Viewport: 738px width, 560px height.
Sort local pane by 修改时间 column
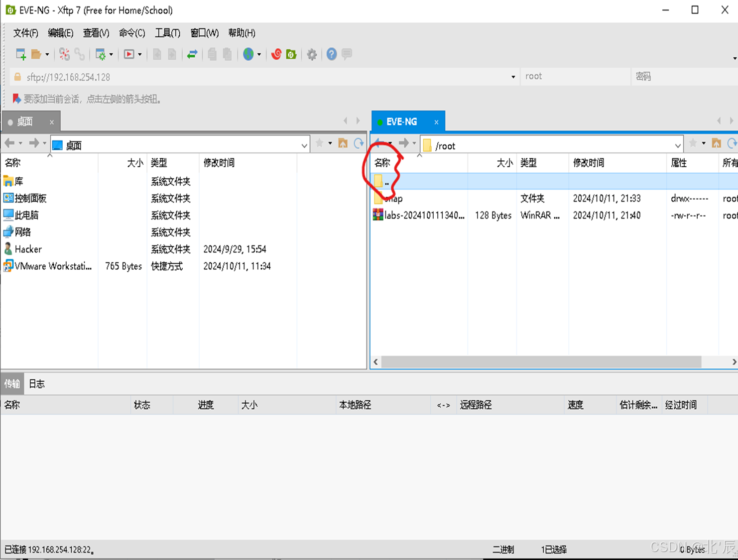coord(248,163)
